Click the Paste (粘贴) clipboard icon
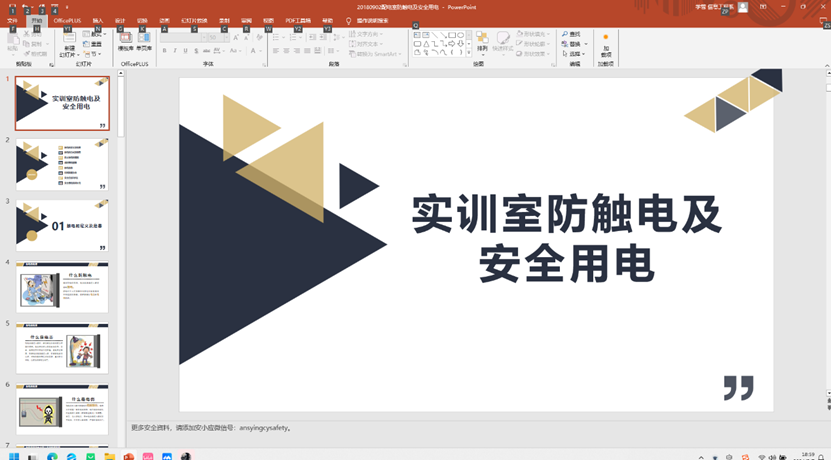Viewport: 831px width, 460px height. [x=13, y=42]
